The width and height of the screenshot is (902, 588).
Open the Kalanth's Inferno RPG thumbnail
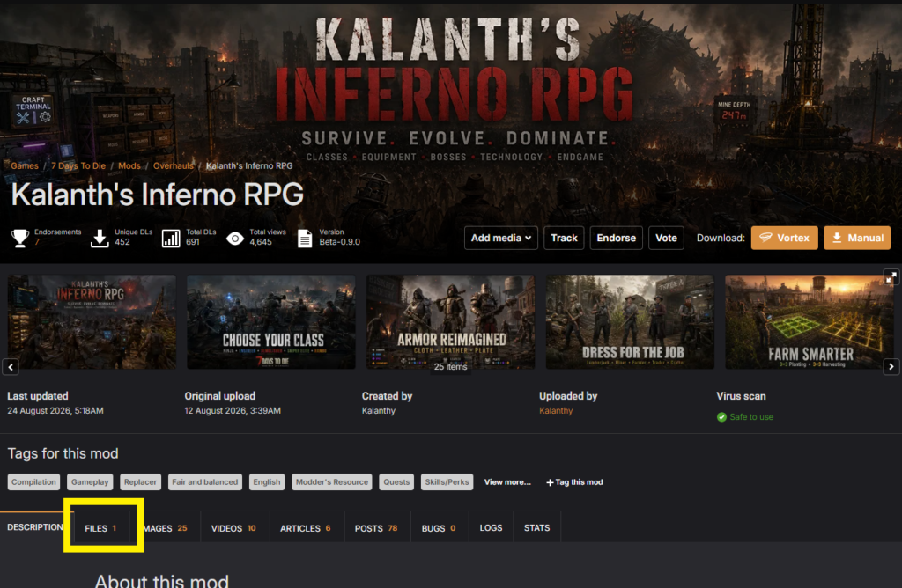click(x=92, y=322)
